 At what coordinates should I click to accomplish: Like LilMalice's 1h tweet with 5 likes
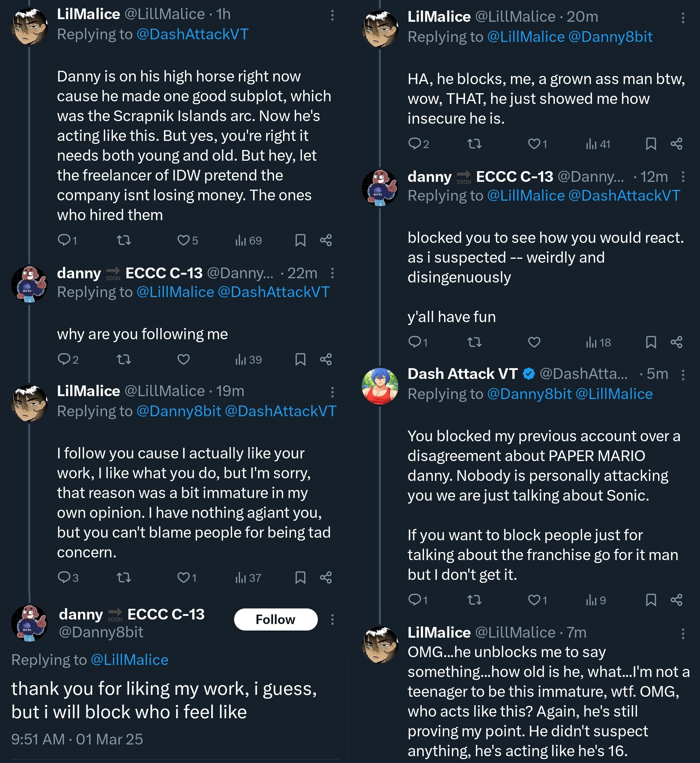point(184,240)
